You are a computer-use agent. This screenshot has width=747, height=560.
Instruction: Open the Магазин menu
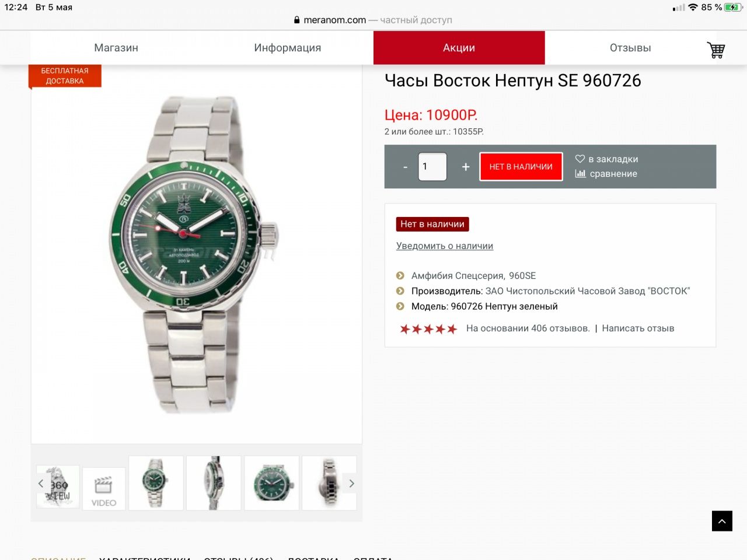(x=116, y=48)
